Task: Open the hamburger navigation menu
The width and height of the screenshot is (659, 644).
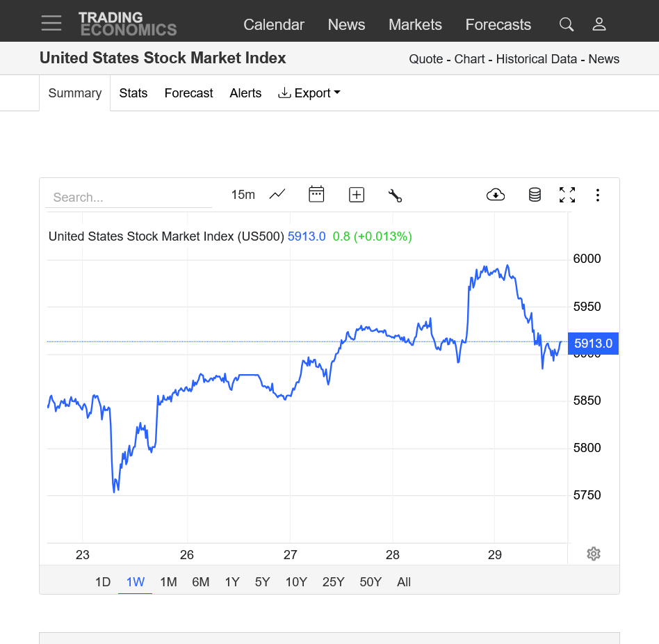Action: (51, 24)
